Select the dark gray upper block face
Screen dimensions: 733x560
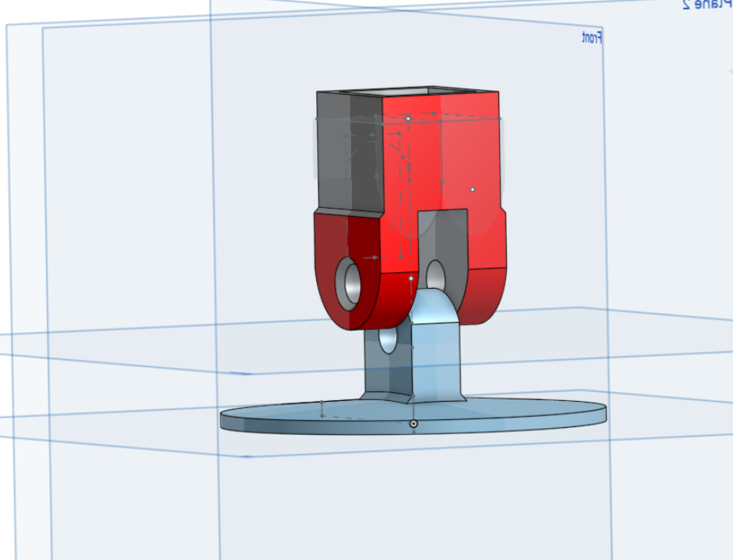point(349,152)
